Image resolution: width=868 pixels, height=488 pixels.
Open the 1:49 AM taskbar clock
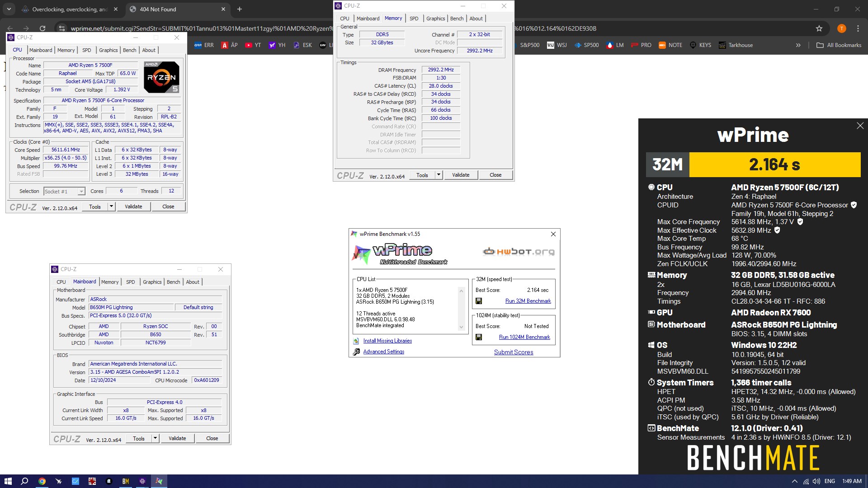pos(852,481)
